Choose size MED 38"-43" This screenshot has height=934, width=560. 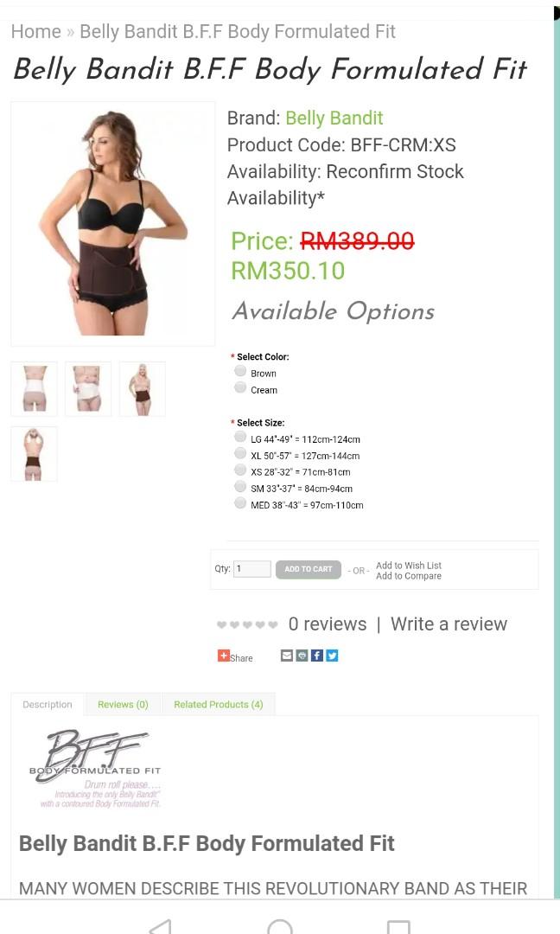click(240, 503)
